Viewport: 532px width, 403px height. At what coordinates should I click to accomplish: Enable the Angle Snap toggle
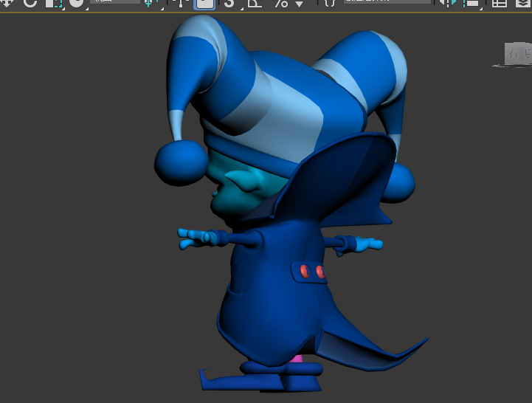click(x=254, y=3)
